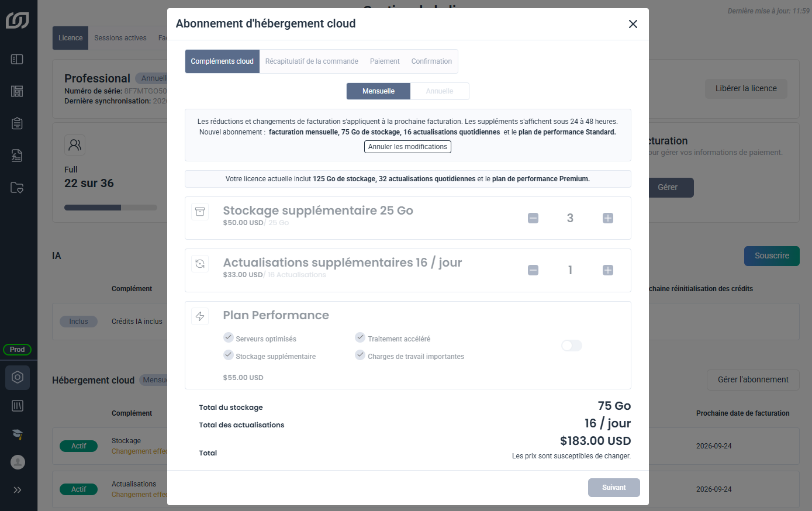Open the user profile avatar
The width and height of the screenshot is (812, 511).
[x=18, y=462]
